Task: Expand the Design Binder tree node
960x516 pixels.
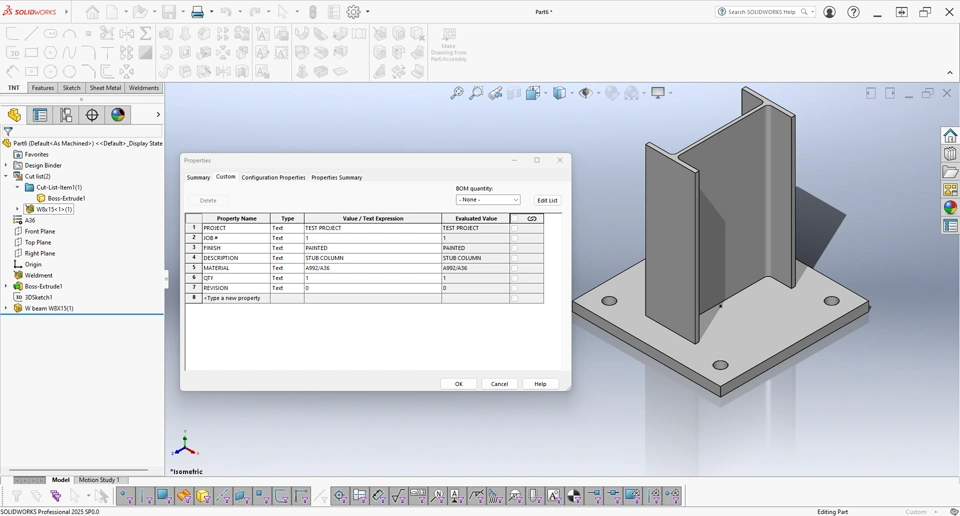Action: [x=6, y=166]
